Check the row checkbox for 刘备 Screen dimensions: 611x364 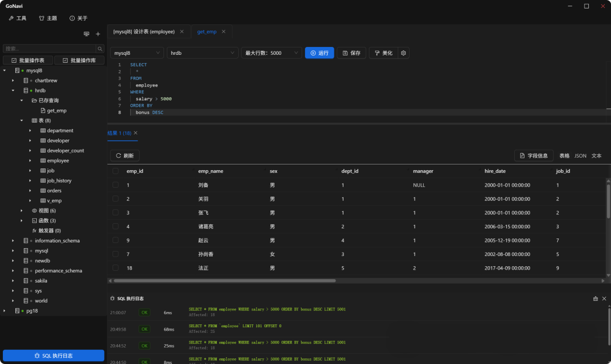point(115,185)
